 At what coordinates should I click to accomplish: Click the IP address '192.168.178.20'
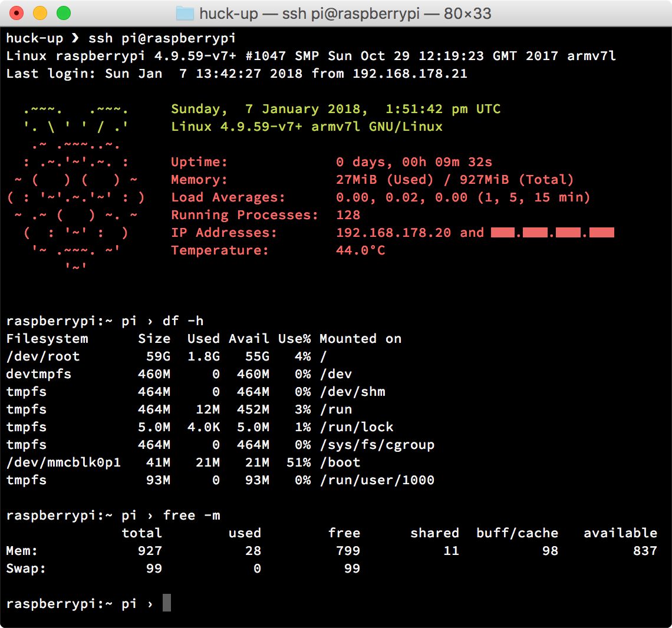coord(393,233)
